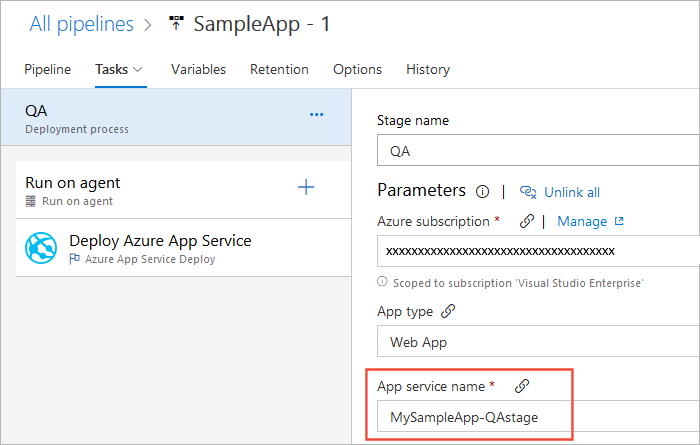Navigate to All pipelines breadcrumb

pos(81,24)
